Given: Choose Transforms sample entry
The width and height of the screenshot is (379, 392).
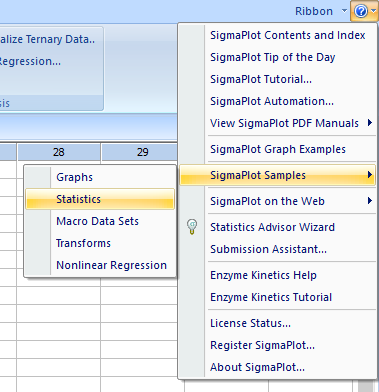Looking at the screenshot, I should 100,243.
